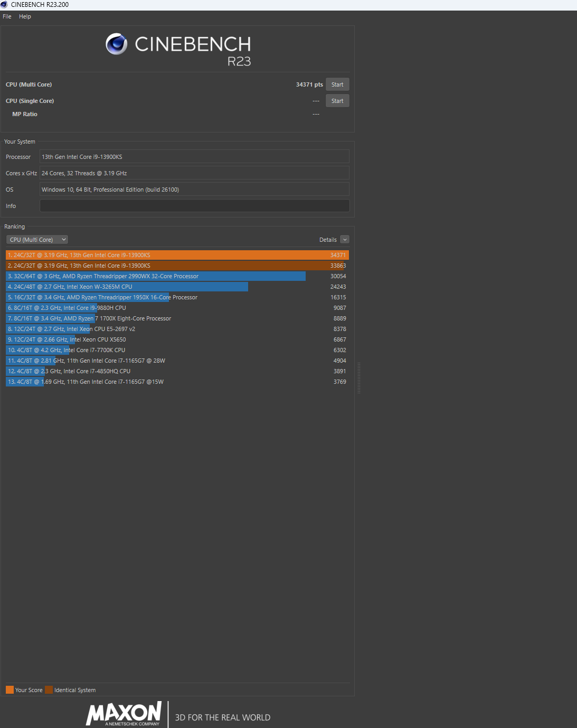Select the i7-1165G7 @ 28W ranking row
Viewport: 577px width, 728px height.
[177, 361]
